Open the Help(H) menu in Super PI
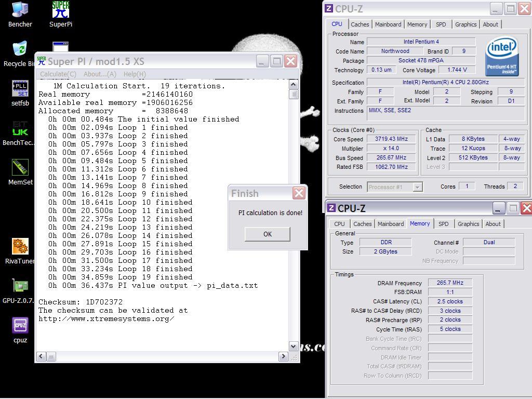532x399 pixels. pyautogui.click(x=135, y=74)
